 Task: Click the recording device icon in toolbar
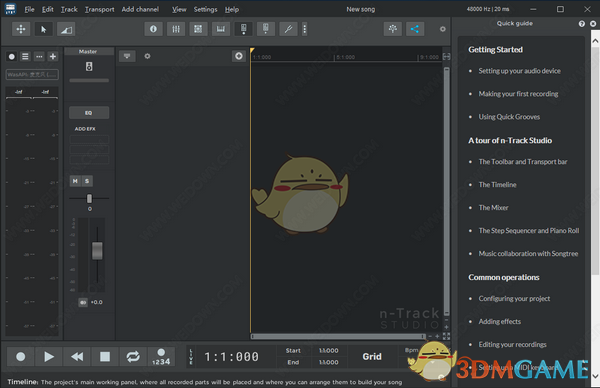click(266, 29)
